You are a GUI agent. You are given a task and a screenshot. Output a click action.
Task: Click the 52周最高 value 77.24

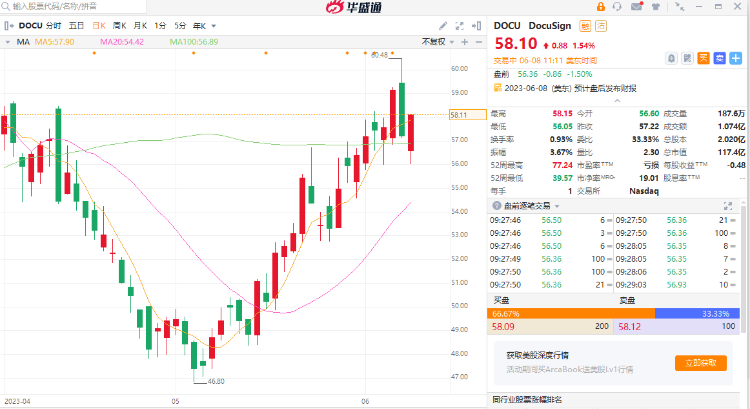tap(562, 165)
